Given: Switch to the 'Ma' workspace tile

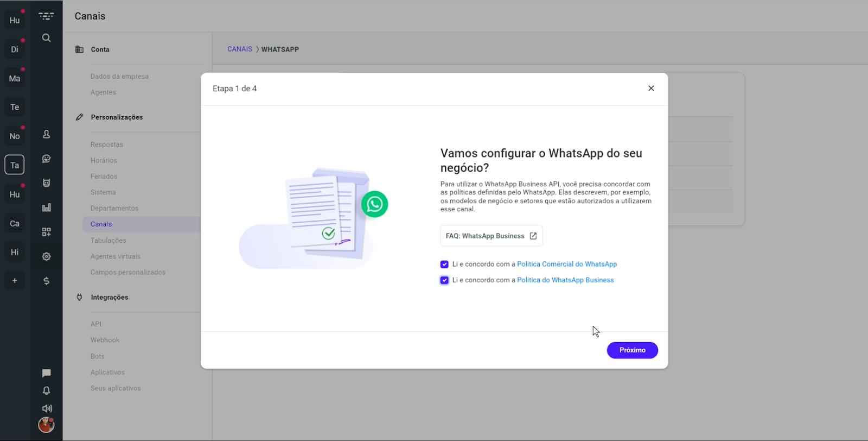Looking at the screenshot, I should point(15,78).
